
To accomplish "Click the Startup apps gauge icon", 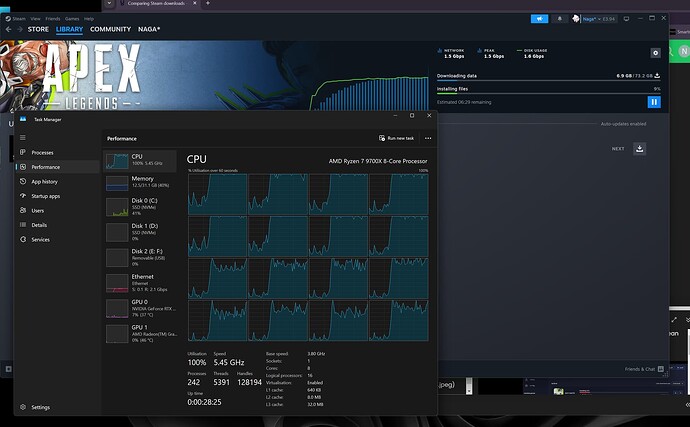I will [x=23, y=195].
